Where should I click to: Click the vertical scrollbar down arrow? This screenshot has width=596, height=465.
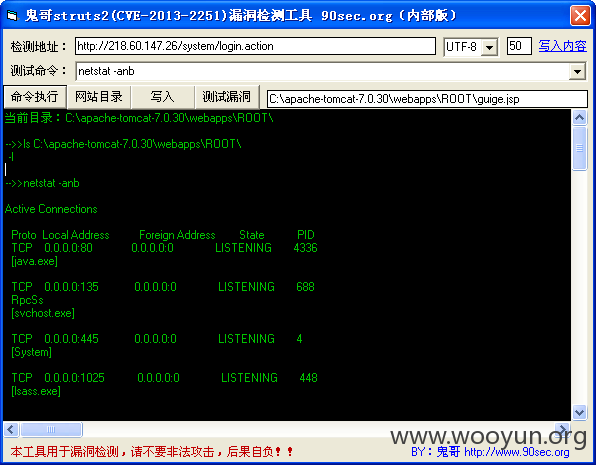[x=579, y=412]
